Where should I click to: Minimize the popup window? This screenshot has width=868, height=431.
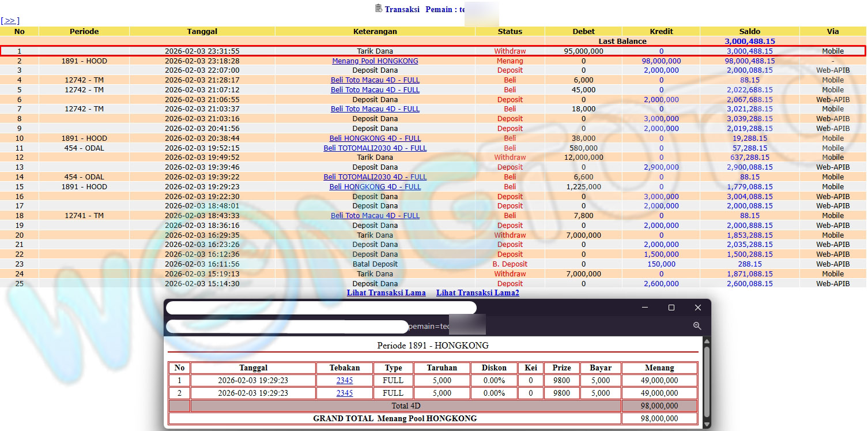click(644, 308)
